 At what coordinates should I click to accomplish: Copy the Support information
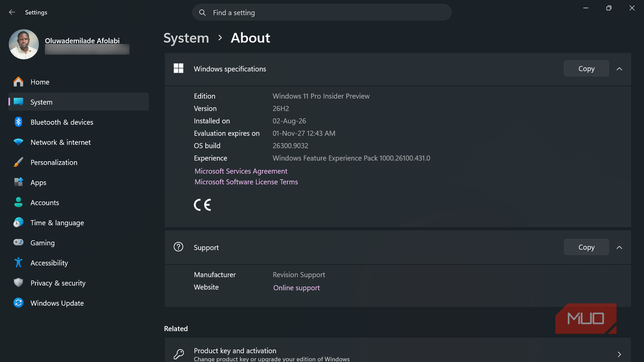click(586, 247)
